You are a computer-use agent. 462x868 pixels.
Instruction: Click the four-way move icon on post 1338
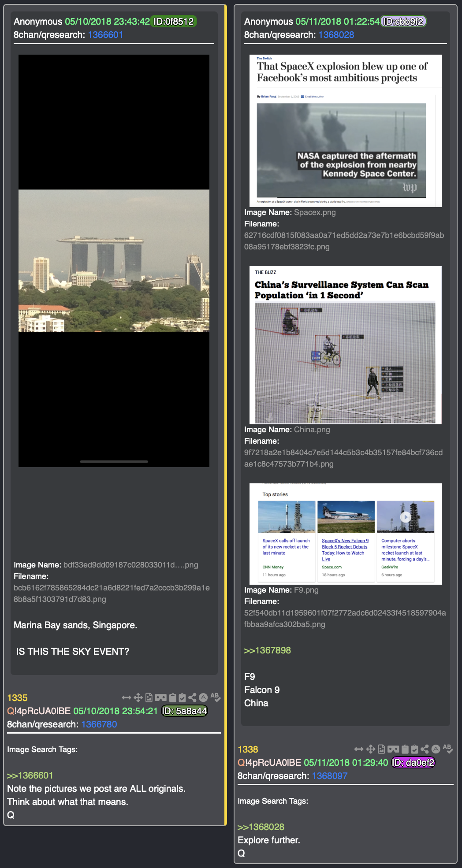pos(370,749)
